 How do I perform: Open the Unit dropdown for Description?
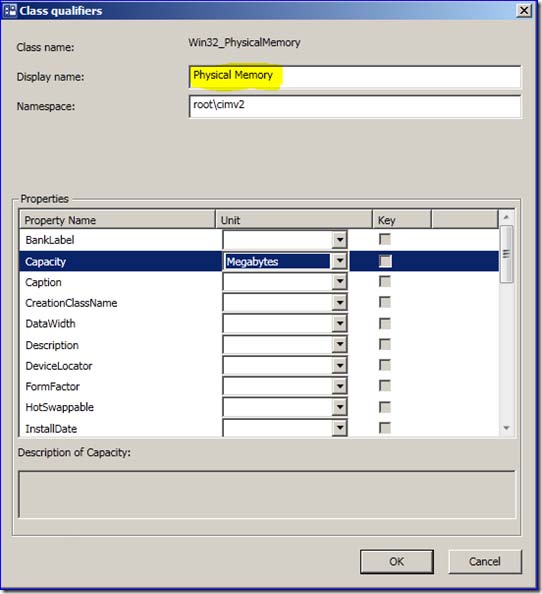click(x=340, y=344)
